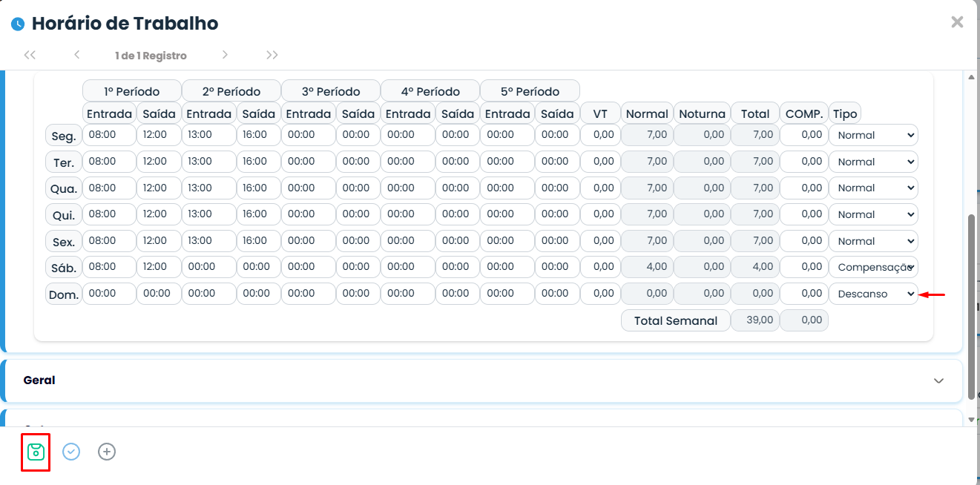Click the 1º Período header
The image size is (980, 485).
click(132, 91)
